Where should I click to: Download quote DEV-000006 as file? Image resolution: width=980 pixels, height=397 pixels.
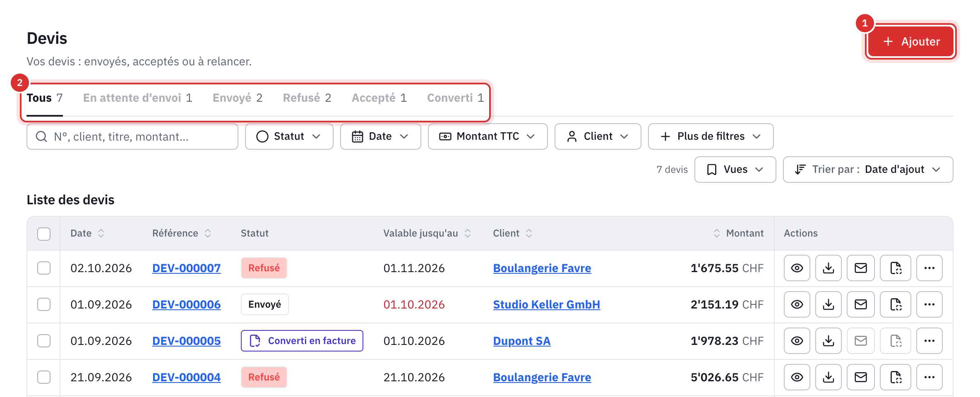point(828,304)
